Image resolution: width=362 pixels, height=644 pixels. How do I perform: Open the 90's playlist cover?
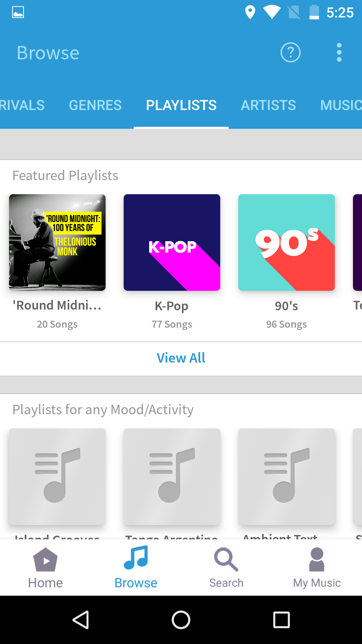tap(286, 242)
